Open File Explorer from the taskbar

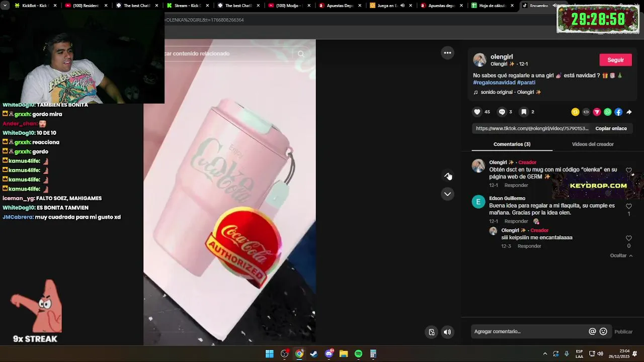point(344,354)
